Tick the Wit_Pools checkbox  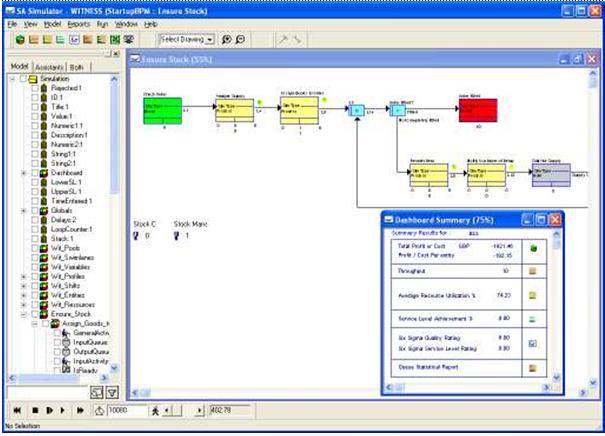click(34, 248)
